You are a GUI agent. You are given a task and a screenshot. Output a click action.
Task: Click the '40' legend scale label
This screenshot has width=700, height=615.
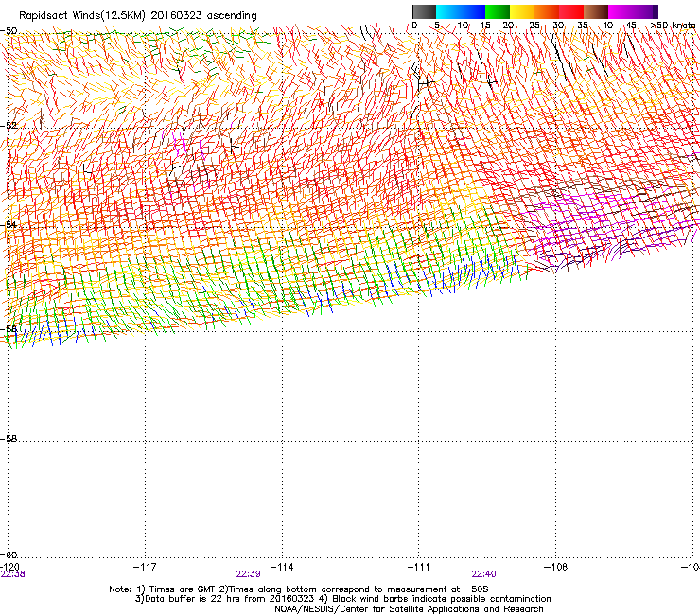607,26
